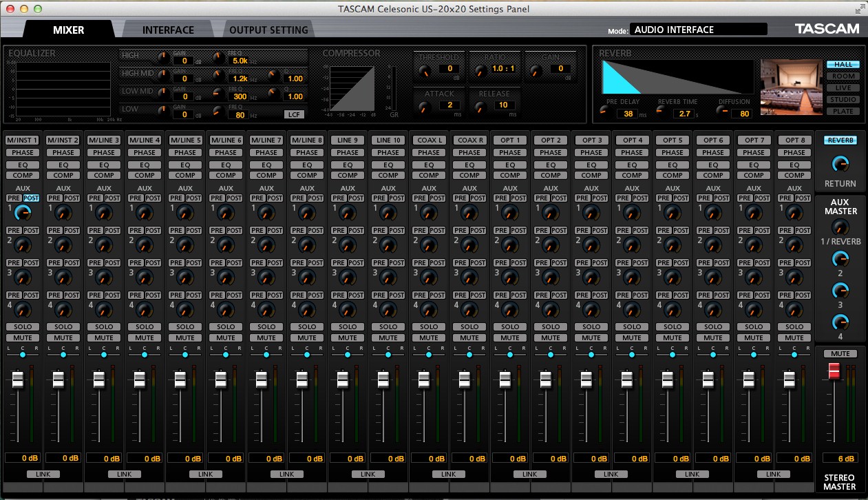Link COAX L and COAX R channels
The height and width of the screenshot is (500, 868).
click(x=449, y=474)
